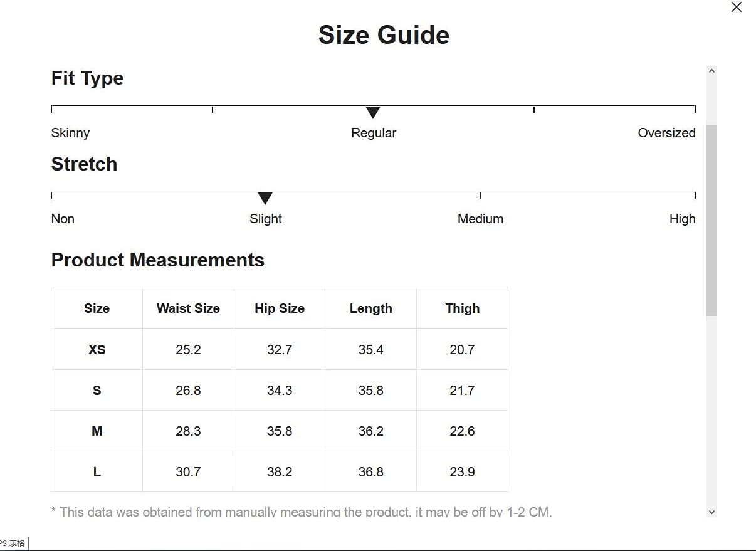The height and width of the screenshot is (551, 756).
Task: Click the scrollbar down arrow
Action: 711,512
